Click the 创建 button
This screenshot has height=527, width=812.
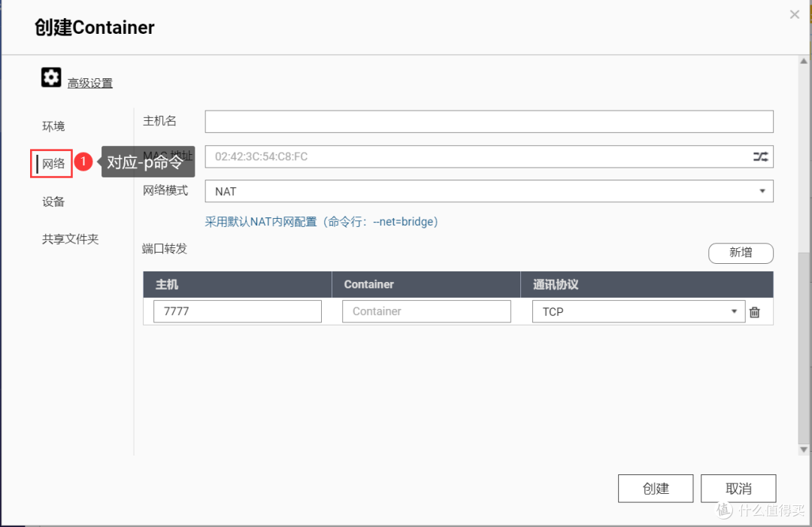click(656, 488)
